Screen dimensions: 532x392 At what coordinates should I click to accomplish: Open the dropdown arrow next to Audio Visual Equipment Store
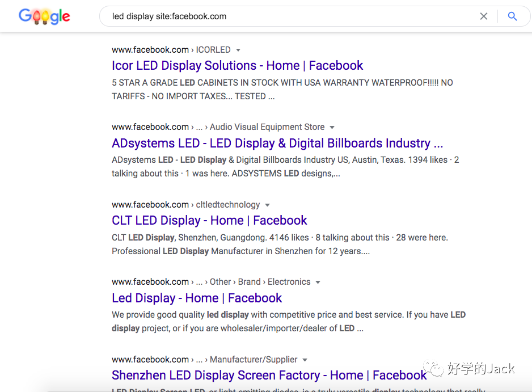coord(332,127)
